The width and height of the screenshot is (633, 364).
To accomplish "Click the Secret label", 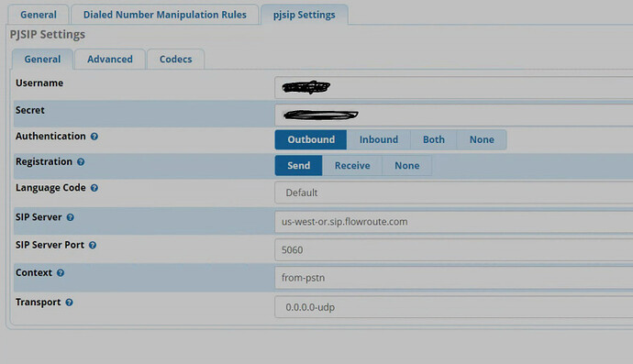I will click(30, 110).
